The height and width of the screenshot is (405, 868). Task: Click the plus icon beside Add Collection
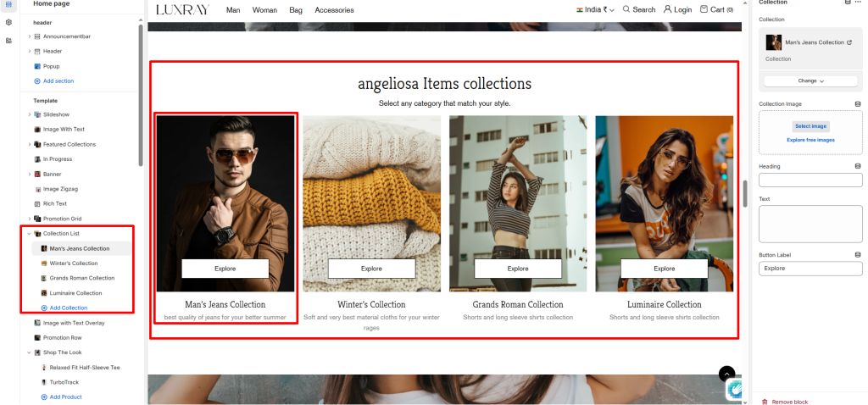click(44, 308)
